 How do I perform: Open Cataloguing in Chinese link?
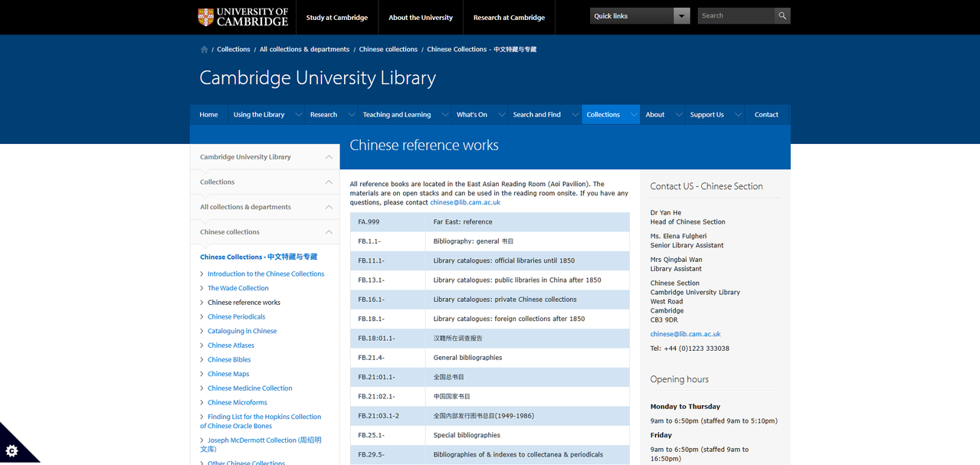242,331
